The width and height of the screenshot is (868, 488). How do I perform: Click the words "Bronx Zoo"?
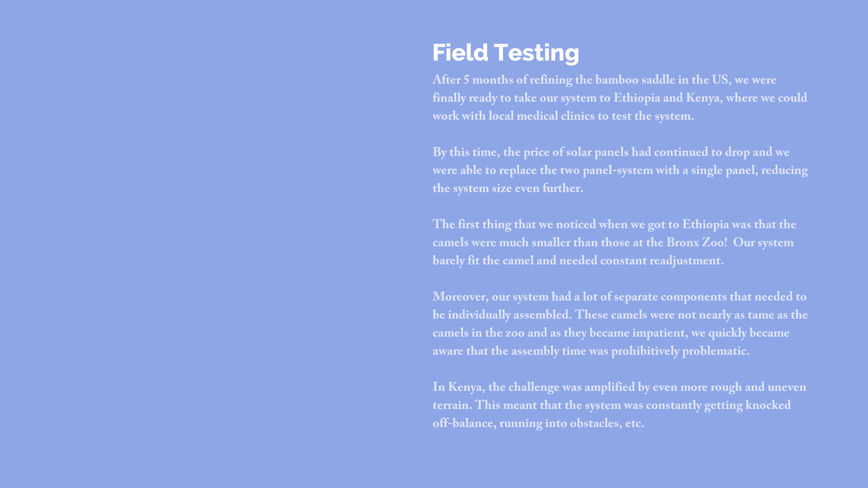point(695,244)
